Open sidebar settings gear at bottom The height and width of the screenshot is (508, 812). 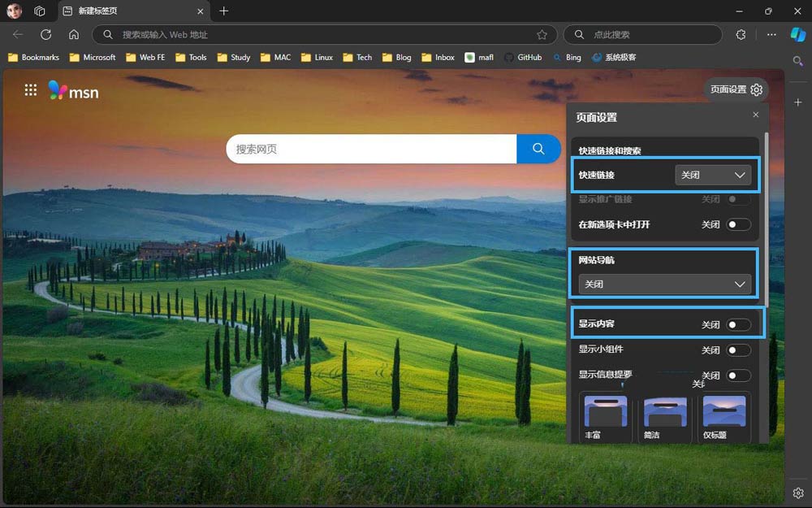[798, 493]
